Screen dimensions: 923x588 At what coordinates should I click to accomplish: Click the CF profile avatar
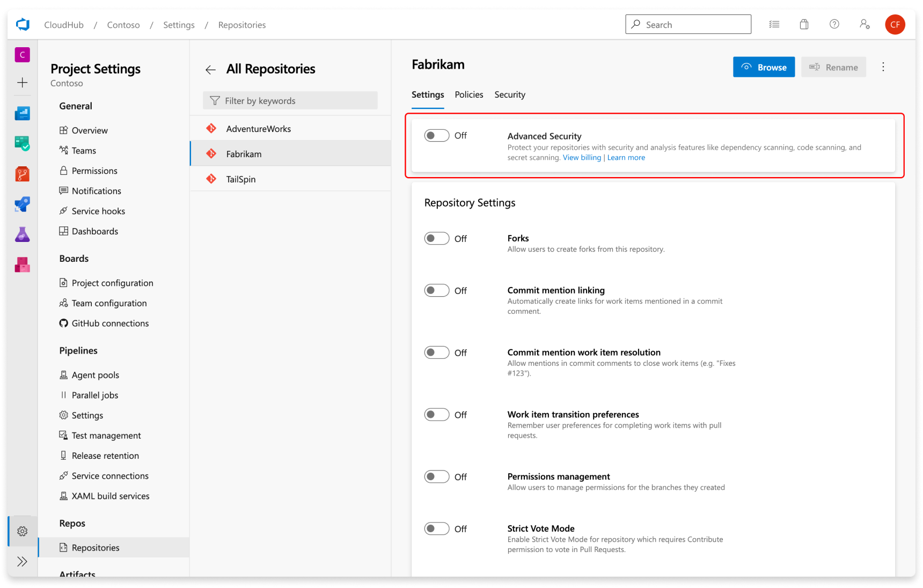pos(895,24)
